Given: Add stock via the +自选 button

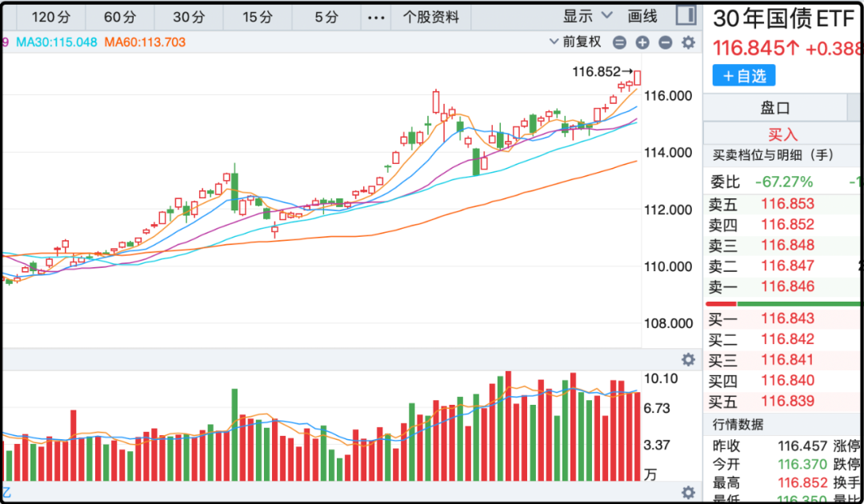Looking at the screenshot, I should (744, 76).
